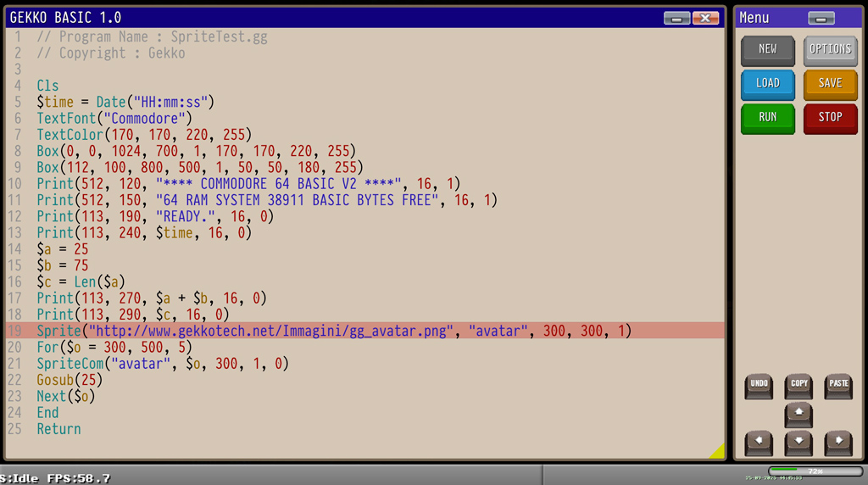Collapse the Menu panel with its minimize button
The width and height of the screenshot is (868, 485).
(x=821, y=19)
